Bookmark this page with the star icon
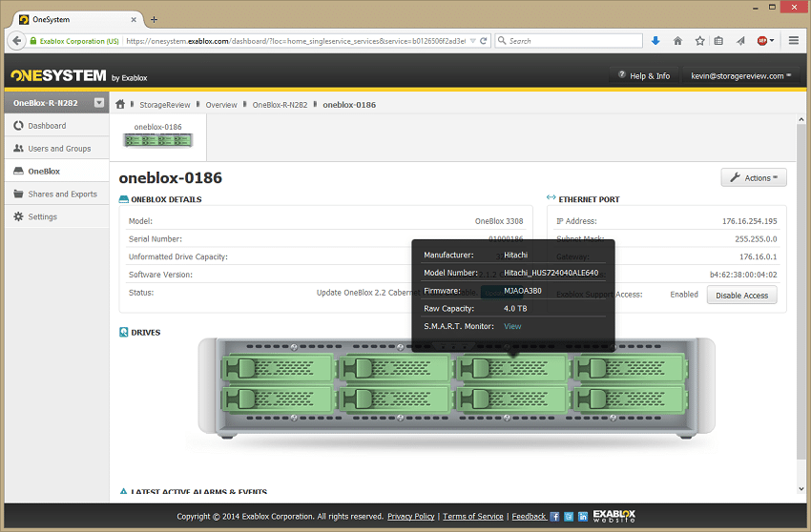Image resolution: width=811 pixels, height=532 pixels. 699,41
